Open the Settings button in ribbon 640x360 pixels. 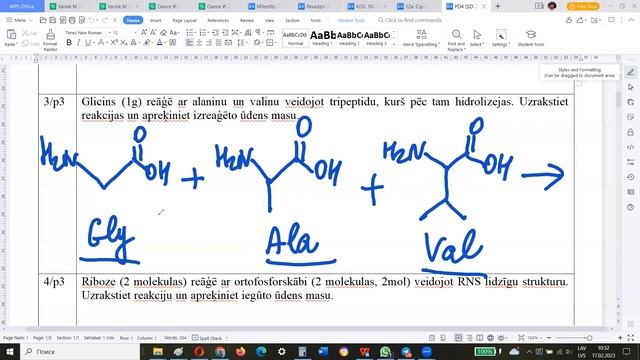coord(500,38)
